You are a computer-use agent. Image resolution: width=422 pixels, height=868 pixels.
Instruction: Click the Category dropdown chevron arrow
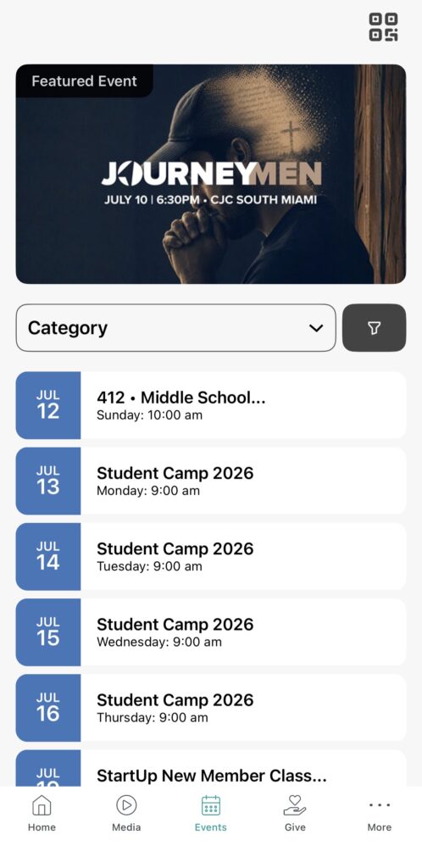coord(316,328)
